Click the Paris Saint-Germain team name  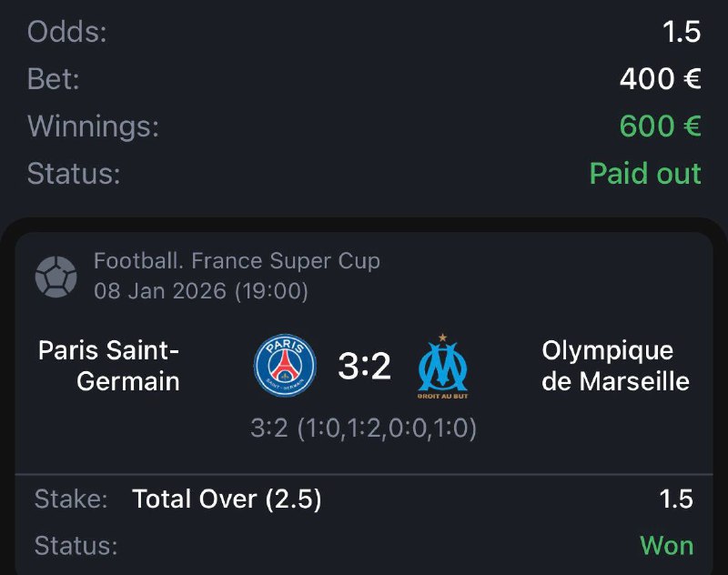(109, 366)
